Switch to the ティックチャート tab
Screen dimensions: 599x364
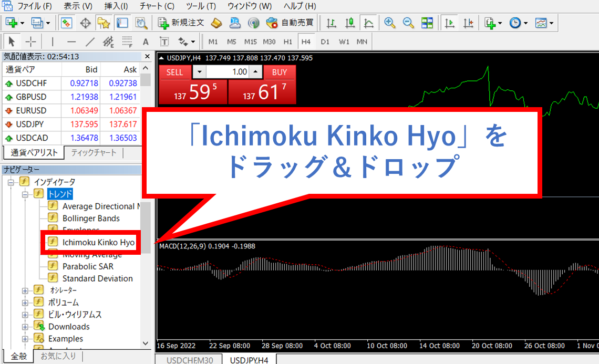click(x=94, y=153)
